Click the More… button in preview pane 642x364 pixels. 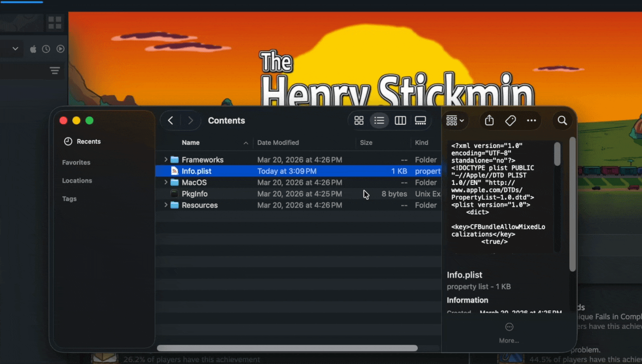click(509, 332)
